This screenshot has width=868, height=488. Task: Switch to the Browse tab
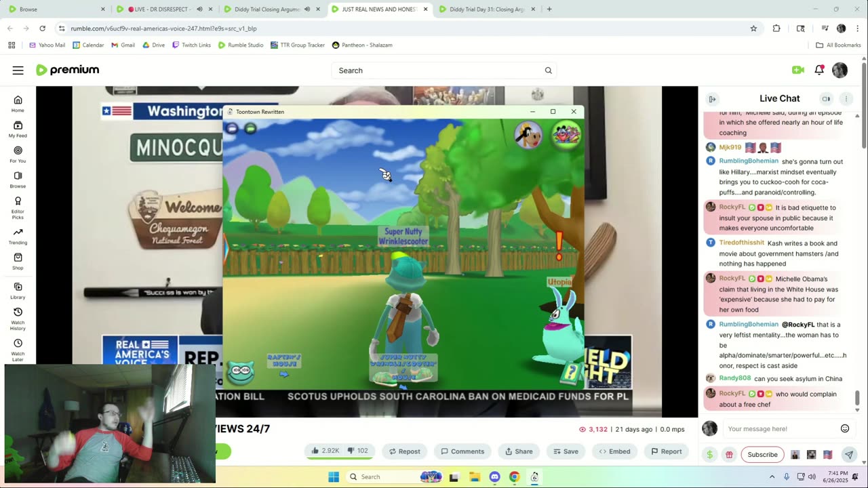[57, 9]
